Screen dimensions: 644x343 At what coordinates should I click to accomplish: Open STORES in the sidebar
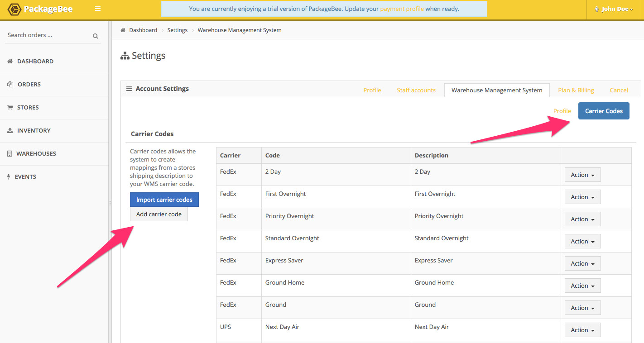pos(54,107)
